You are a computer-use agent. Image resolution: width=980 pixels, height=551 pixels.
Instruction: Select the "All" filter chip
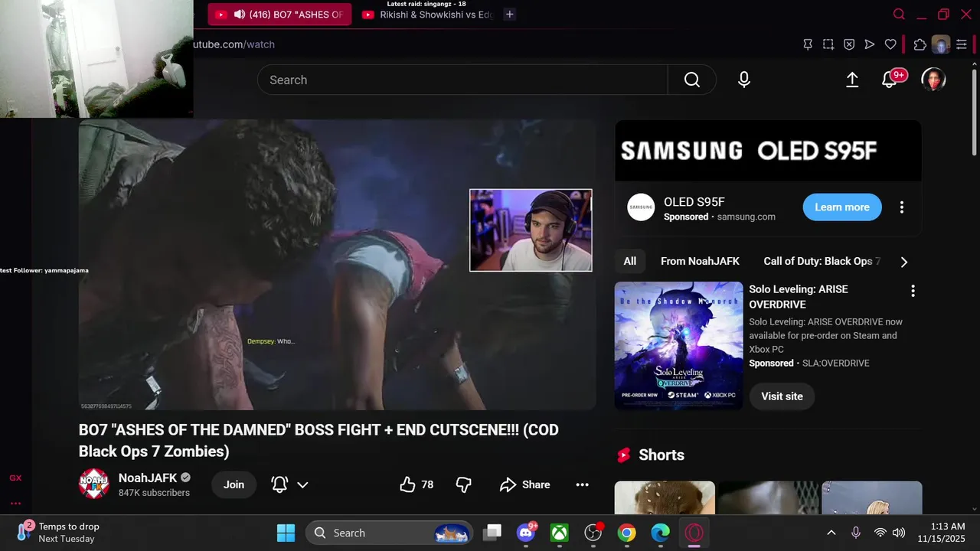pos(629,262)
